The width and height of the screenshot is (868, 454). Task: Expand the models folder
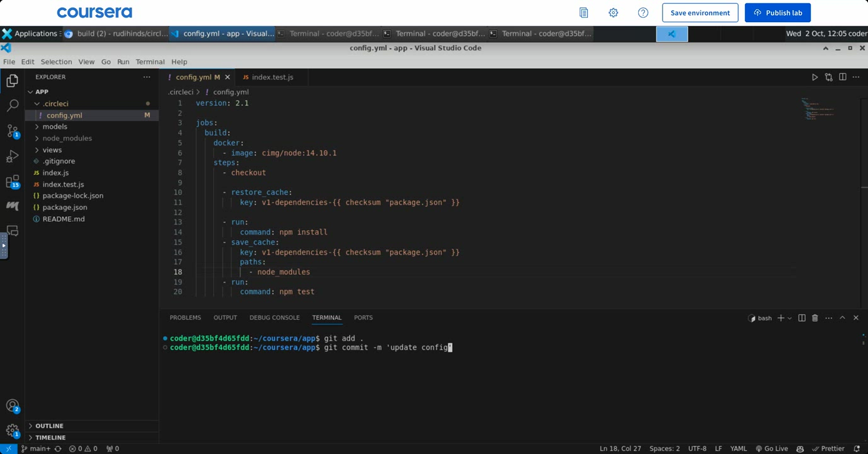(x=55, y=127)
